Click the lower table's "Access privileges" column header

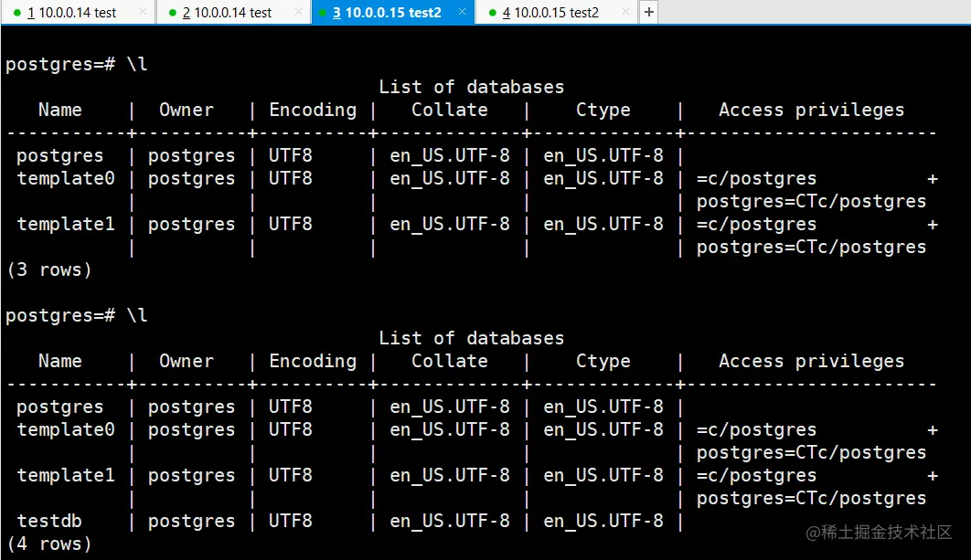(x=811, y=361)
